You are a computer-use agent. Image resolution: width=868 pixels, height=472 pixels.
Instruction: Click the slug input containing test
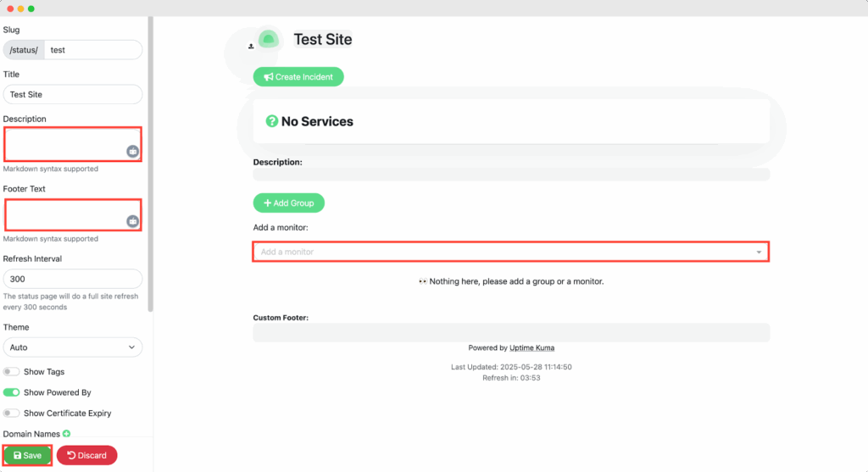[x=92, y=50]
